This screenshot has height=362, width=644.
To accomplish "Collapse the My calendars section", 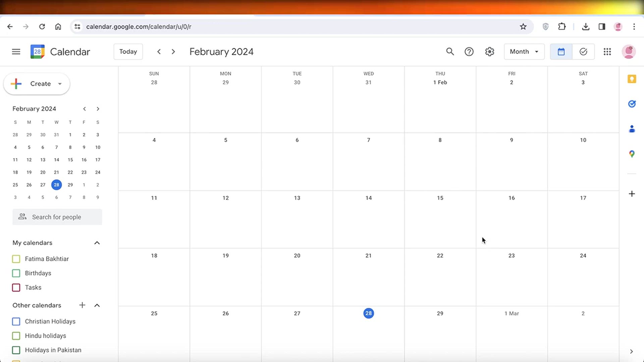I will 97,243.
